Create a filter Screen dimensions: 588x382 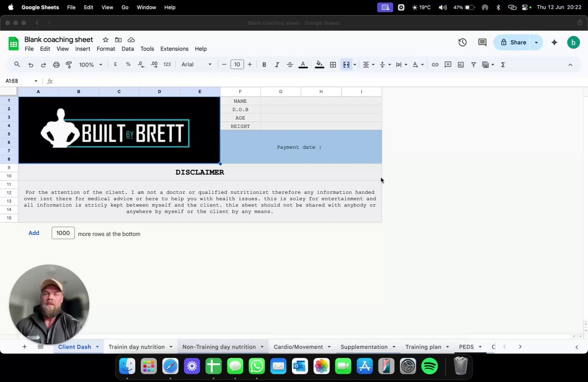pos(474,65)
